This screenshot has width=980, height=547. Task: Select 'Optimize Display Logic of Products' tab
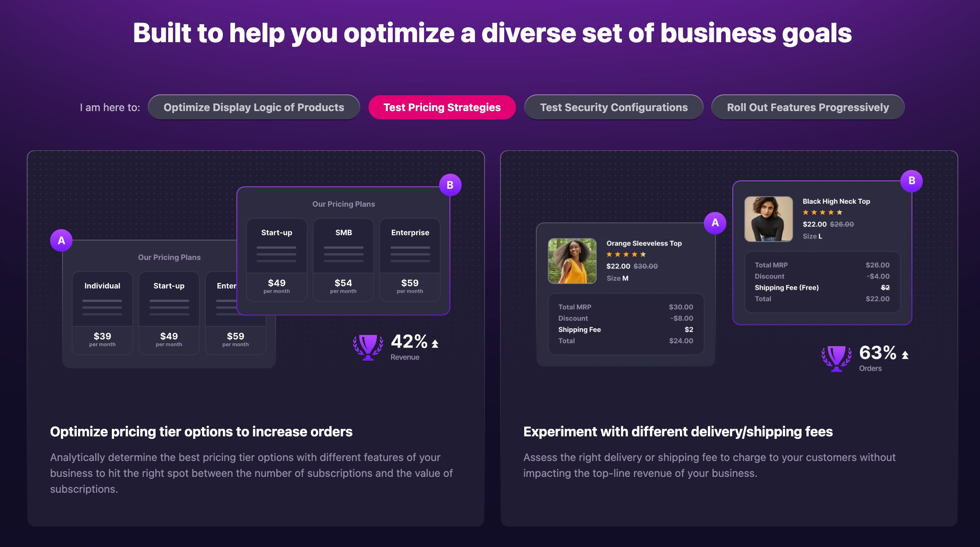254,107
